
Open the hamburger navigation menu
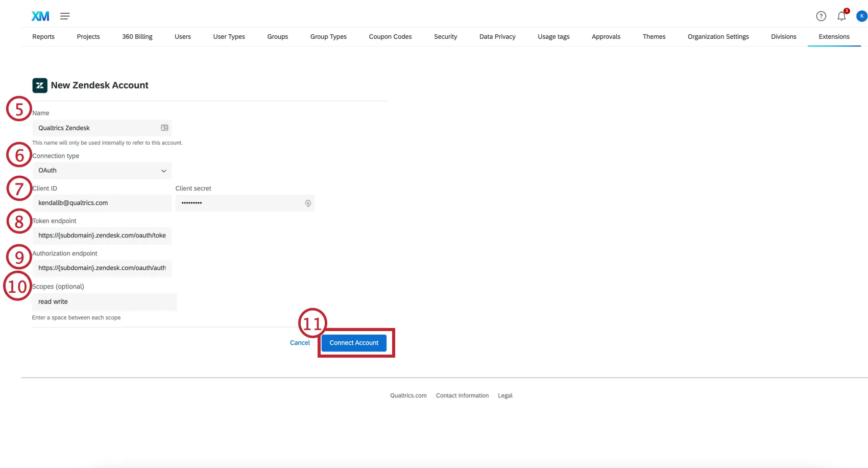[x=65, y=16]
